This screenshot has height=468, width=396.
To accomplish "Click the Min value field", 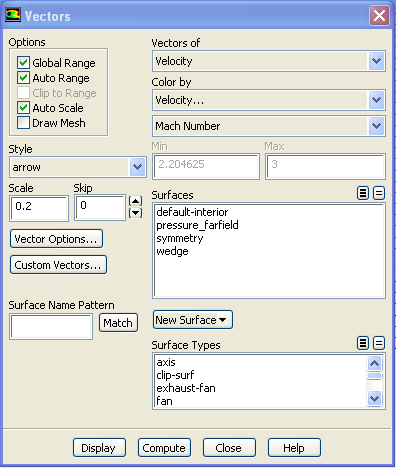I will (206, 166).
